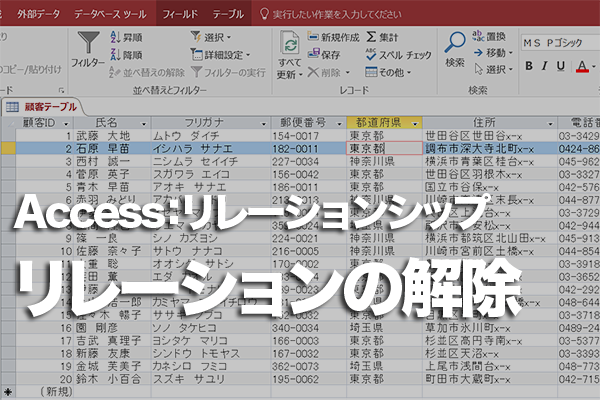Remove sorting with 並べ替えの解除
The width and height of the screenshot is (600, 400).
click(x=147, y=72)
